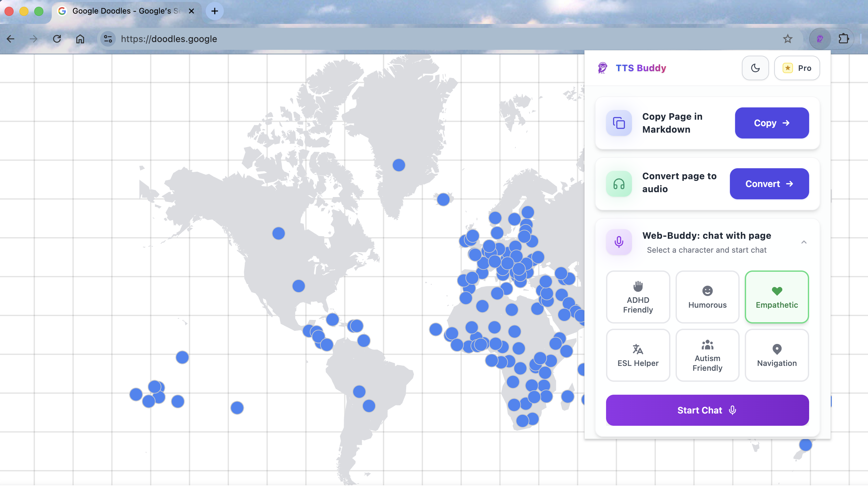Image resolution: width=868 pixels, height=495 pixels.
Task: Click the Copy button
Action: (772, 123)
